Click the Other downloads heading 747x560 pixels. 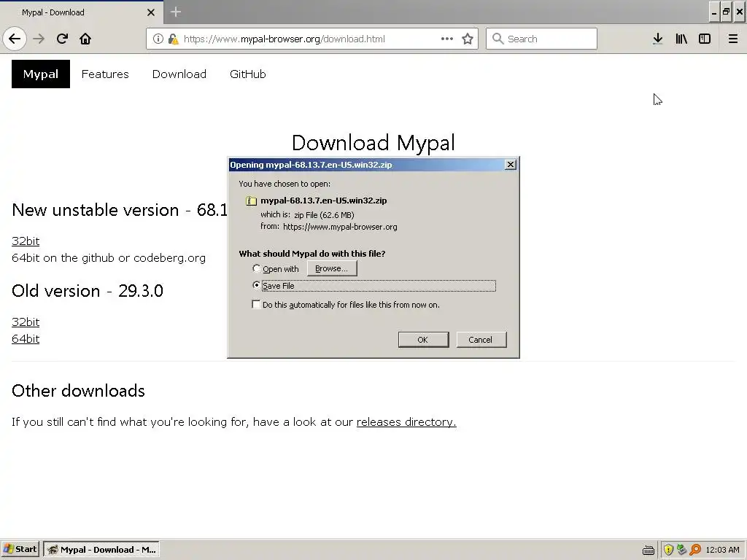coord(78,391)
